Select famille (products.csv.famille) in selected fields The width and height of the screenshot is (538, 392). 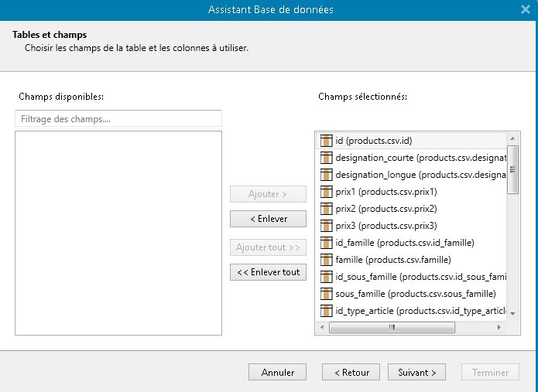coord(392,260)
